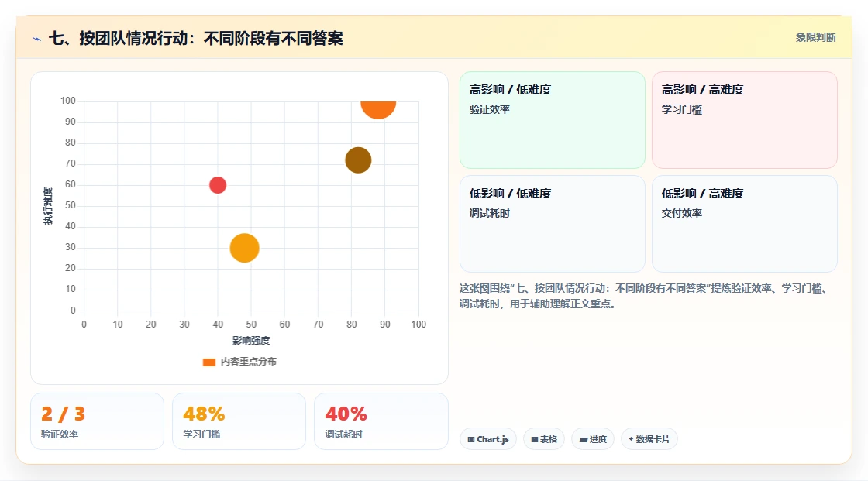Click the 象限判断 label in the header
Image resolution: width=868 pixels, height=481 pixels.
[815, 38]
